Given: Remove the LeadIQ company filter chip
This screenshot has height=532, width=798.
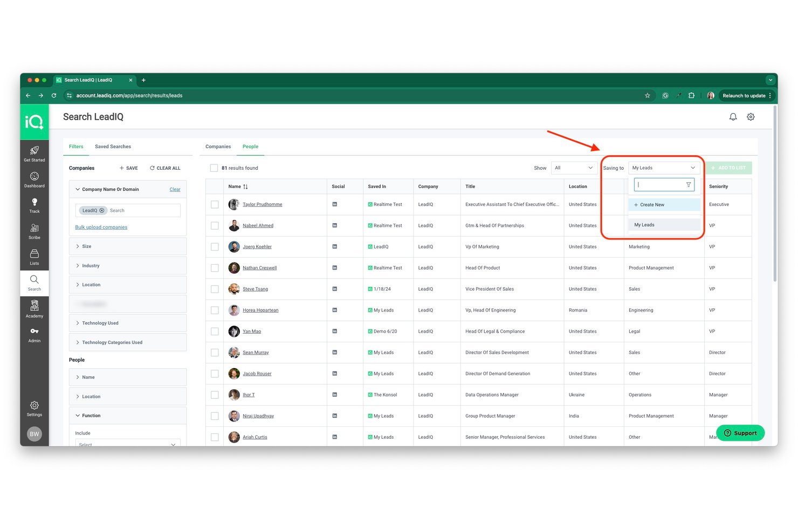Looking at the screenshot, I should coord(102,210).
